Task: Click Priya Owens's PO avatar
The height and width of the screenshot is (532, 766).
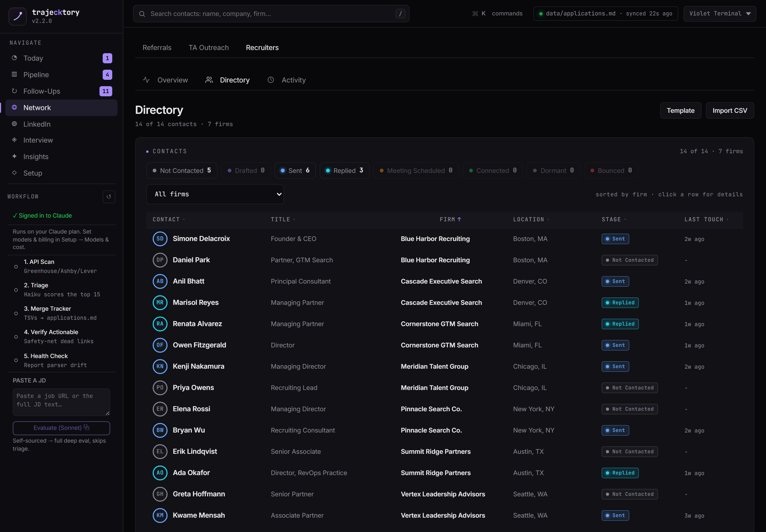Action: pyautogui.click(x=160, y=388)
